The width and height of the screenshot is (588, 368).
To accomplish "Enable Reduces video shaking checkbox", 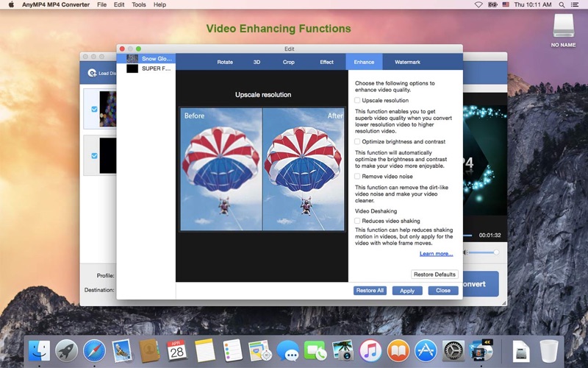I will coord(357,221).
